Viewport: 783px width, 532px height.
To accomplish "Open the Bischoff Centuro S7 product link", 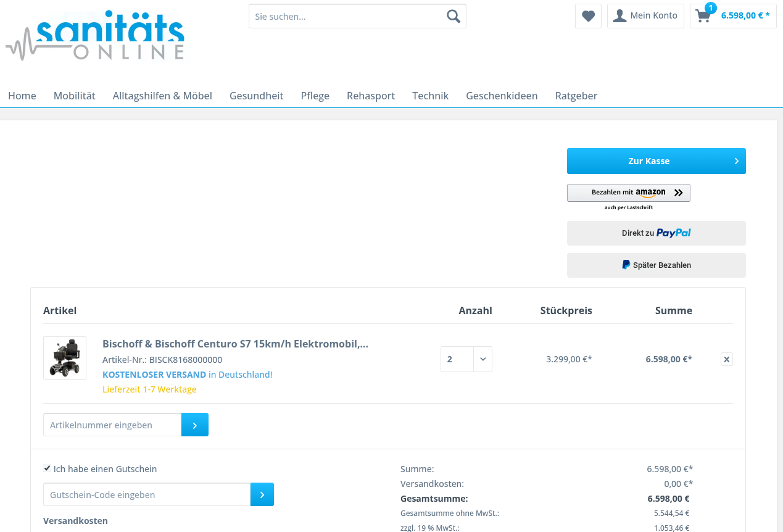I will click(235, 344).
